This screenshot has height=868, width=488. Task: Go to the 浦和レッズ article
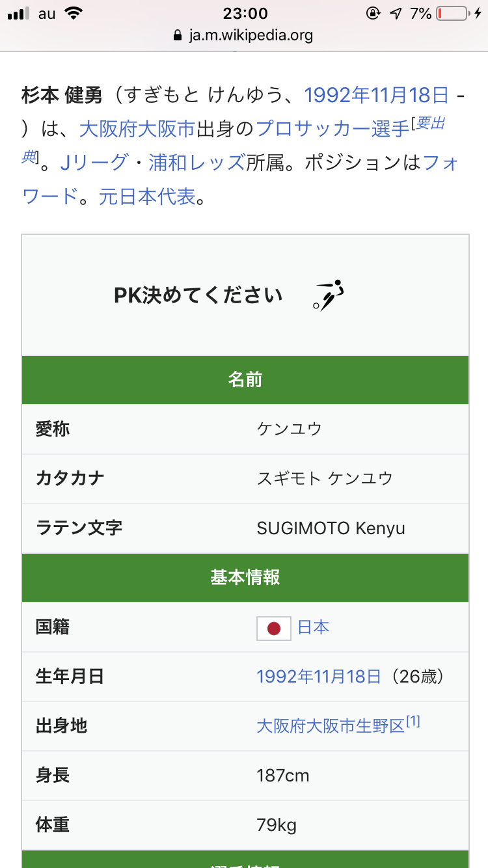pos(197,163)
